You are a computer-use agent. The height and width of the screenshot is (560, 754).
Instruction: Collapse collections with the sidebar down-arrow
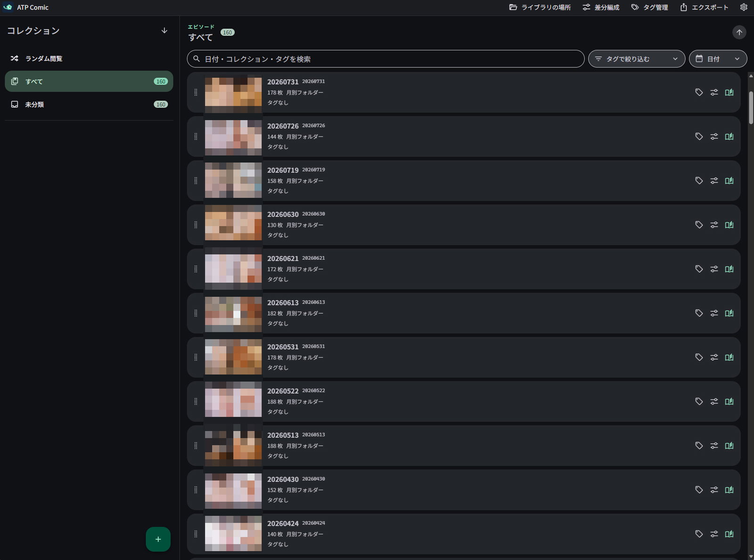click(x=164, y=31)
